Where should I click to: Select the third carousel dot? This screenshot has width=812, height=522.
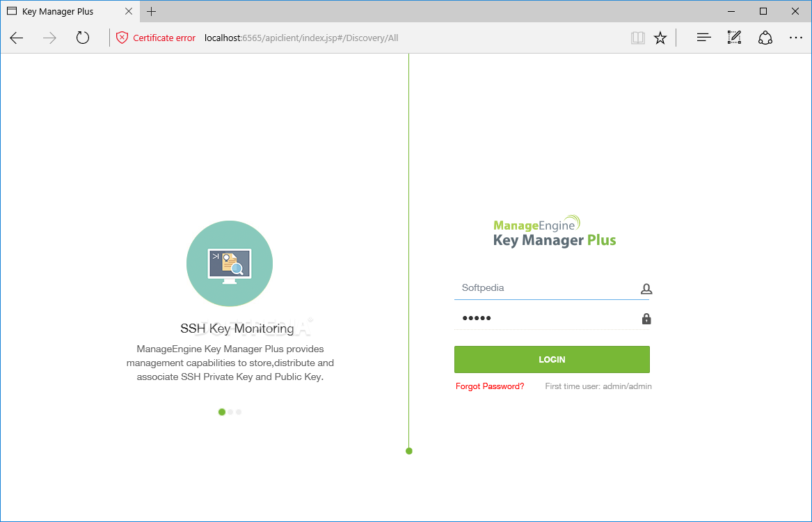(239, 412)
